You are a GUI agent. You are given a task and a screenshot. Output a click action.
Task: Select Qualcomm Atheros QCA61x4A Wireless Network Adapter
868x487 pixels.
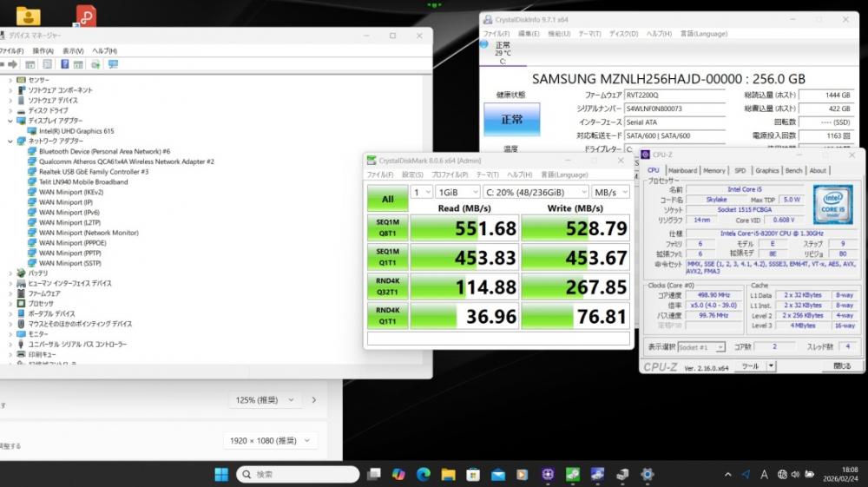point(126,161)
